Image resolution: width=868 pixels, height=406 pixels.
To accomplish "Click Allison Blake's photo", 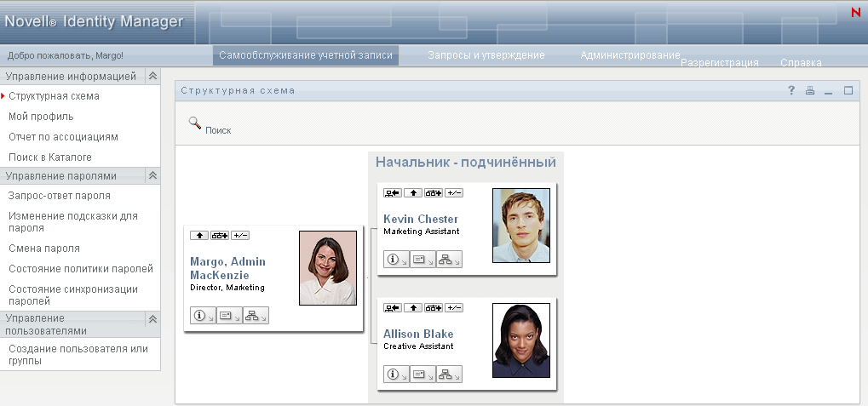I will (x=521, y=340).
